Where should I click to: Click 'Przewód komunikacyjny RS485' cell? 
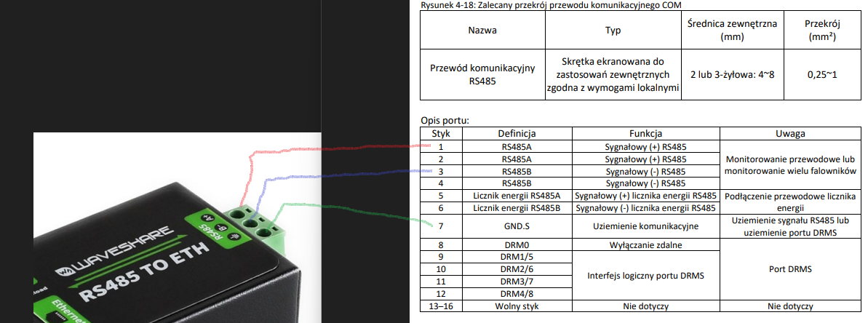pos(482,74)
